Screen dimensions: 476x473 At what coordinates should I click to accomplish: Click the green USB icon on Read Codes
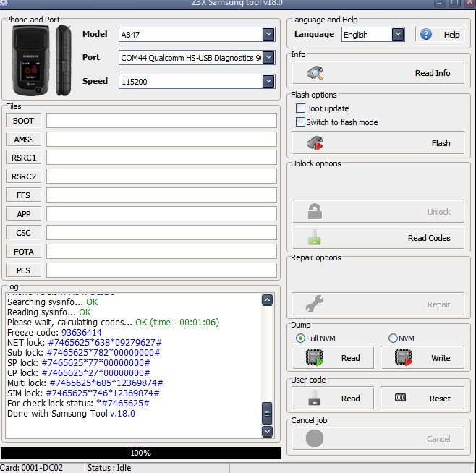(315, 237)
